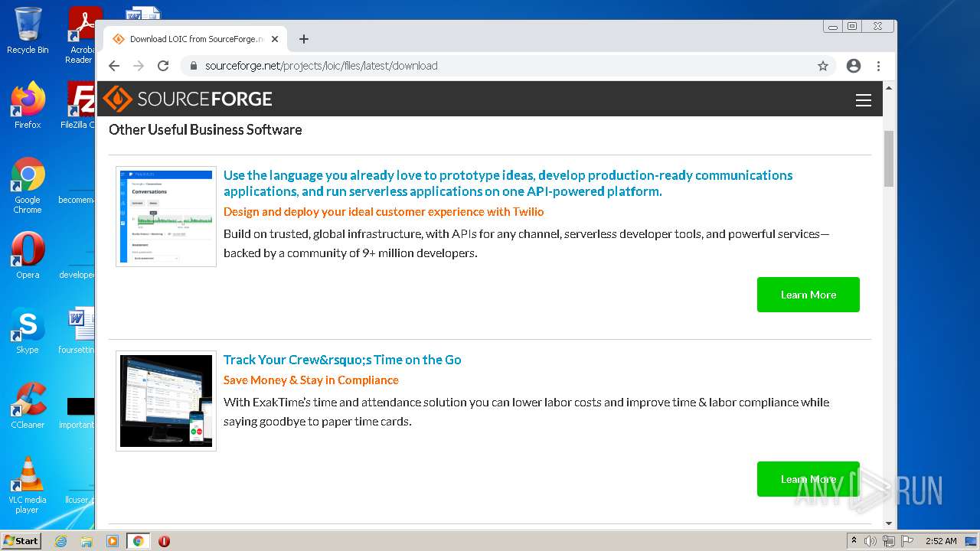This screenshot has height=551, width=980.
Task: Open the volume speaker tray icon
Action: (x=871, y=541)
